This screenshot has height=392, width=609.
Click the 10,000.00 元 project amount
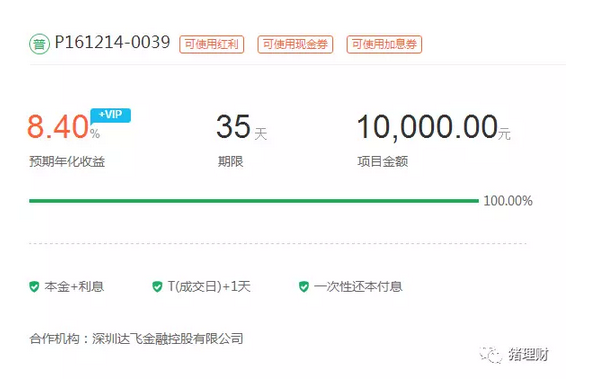(433, 127)
